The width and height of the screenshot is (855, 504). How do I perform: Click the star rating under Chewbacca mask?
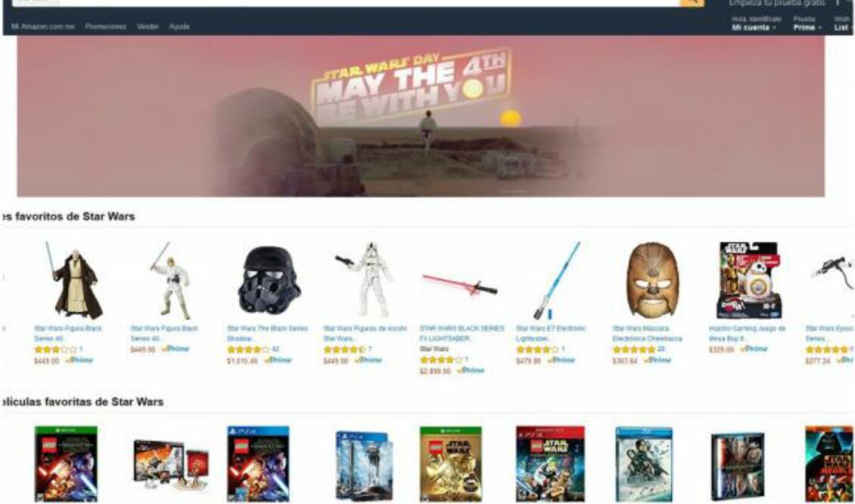click(633, 350)
